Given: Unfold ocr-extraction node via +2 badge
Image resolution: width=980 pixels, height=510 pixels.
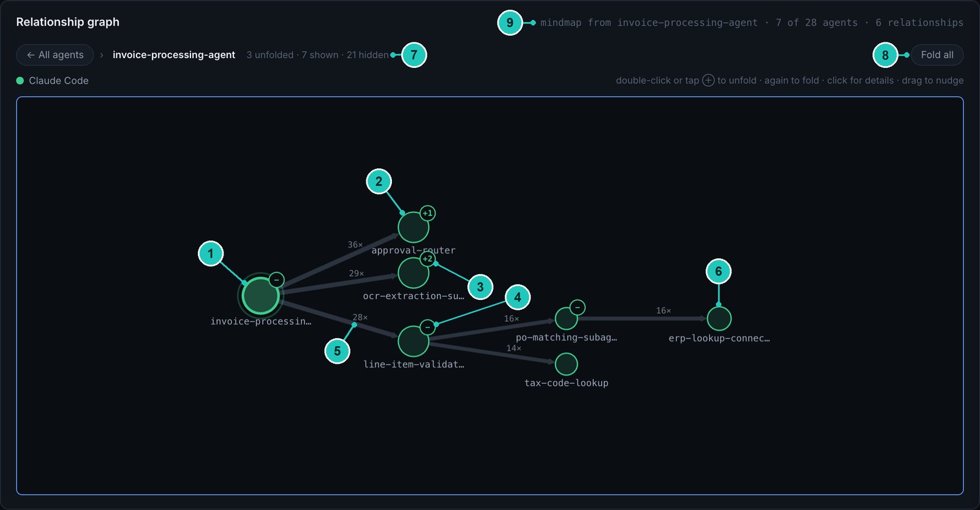Looking at the screenshot, I should pyautogui.click(x=428, y=258).
